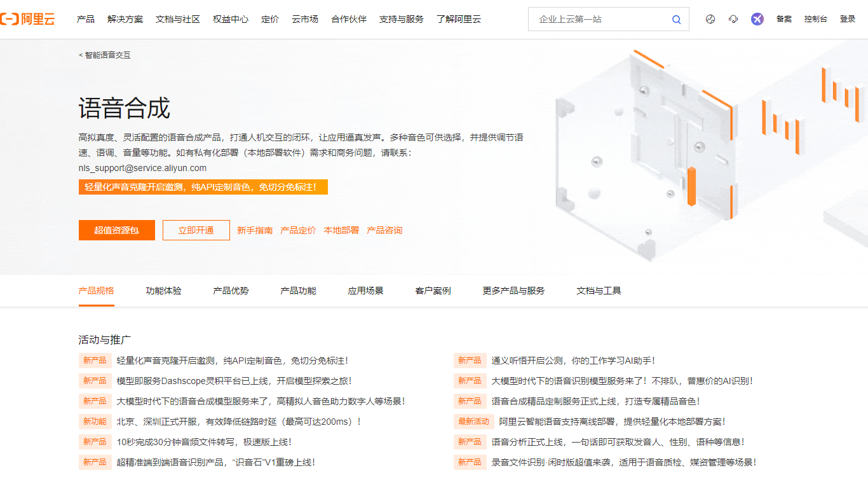
Task: Switch to the 客户案例 tab
Action: pos(433,291)
